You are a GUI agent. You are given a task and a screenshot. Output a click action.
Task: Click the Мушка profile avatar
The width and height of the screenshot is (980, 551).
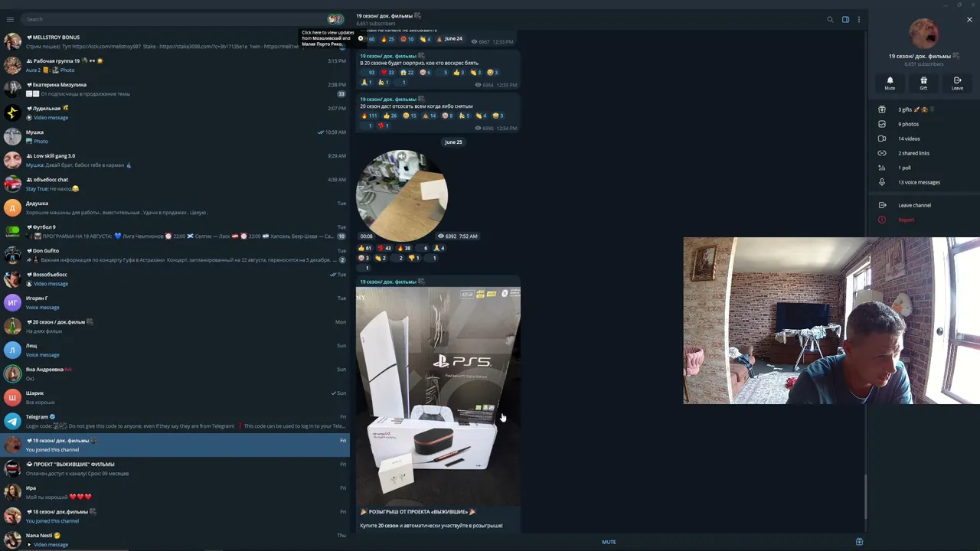click(x=12, y=136)
